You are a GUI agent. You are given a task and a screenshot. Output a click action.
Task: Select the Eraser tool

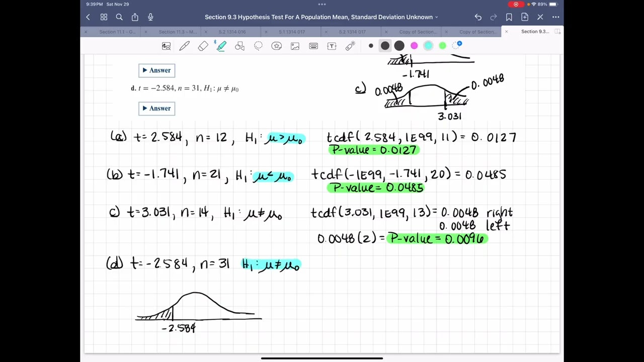click(203, 46)
